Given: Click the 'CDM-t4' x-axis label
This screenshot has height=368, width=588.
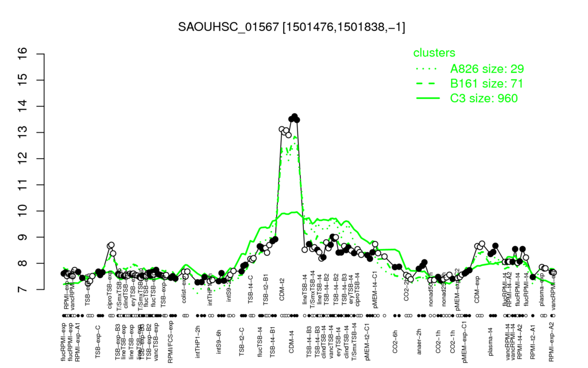Looking at the screenshot, I should point(291,342).
